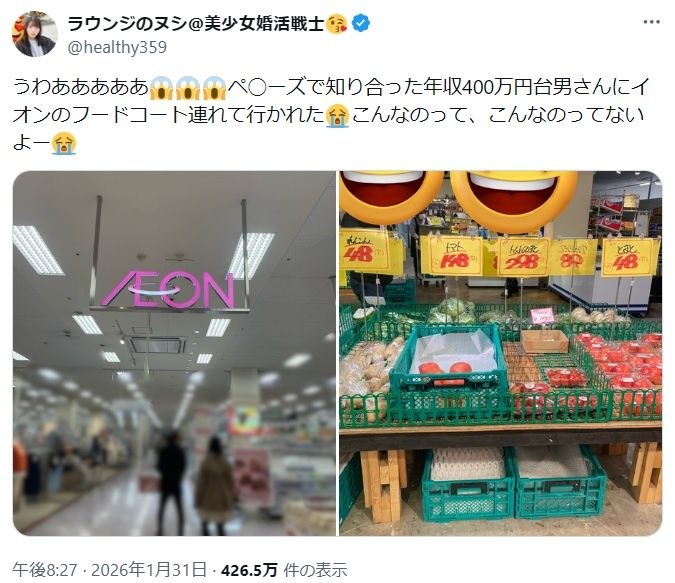The height and width of the screenshot is (583, 675).
Task: Click the first screaming face emoji in tweet
Action: [x=161, y=87]
